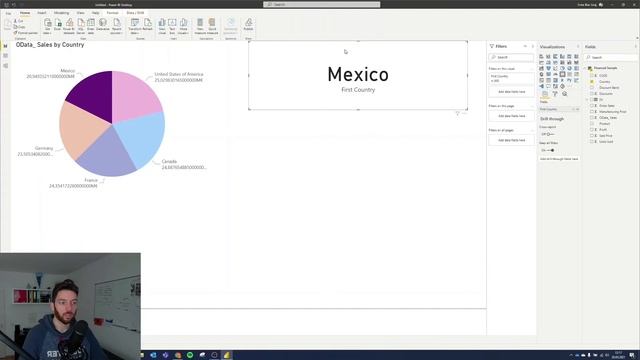Switch to Report view in left sidebar

tap(5, 46)
